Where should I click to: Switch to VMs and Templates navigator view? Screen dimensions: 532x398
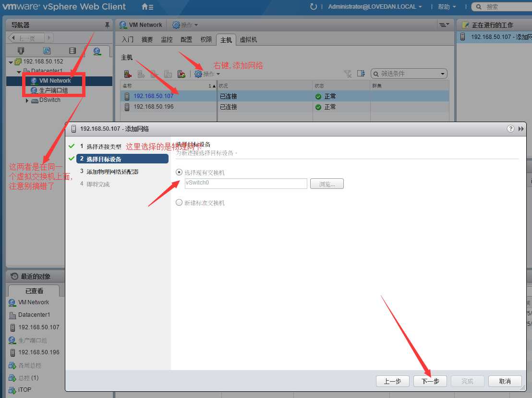click(x=47, y=50)
